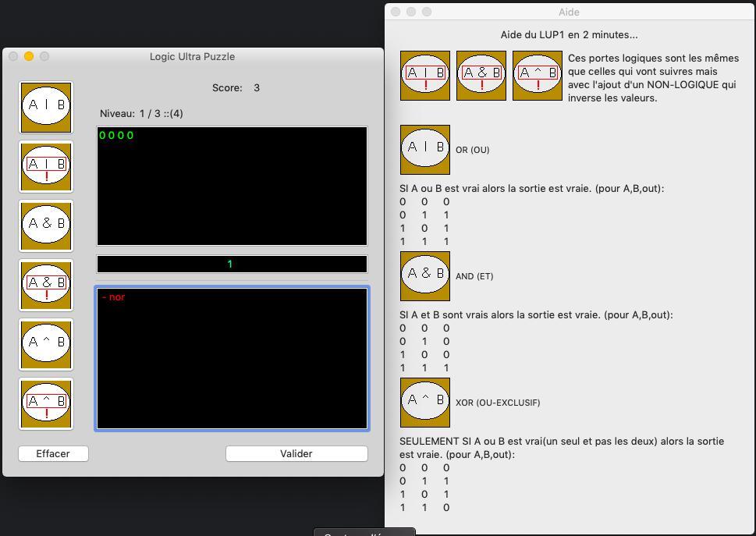Click the Logic Ultra Puzzle title bar

coord(192,56)
